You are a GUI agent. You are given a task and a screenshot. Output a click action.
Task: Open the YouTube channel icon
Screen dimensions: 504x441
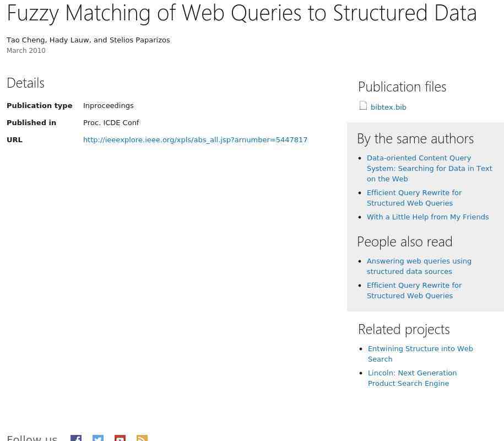(x=120, y=438)
